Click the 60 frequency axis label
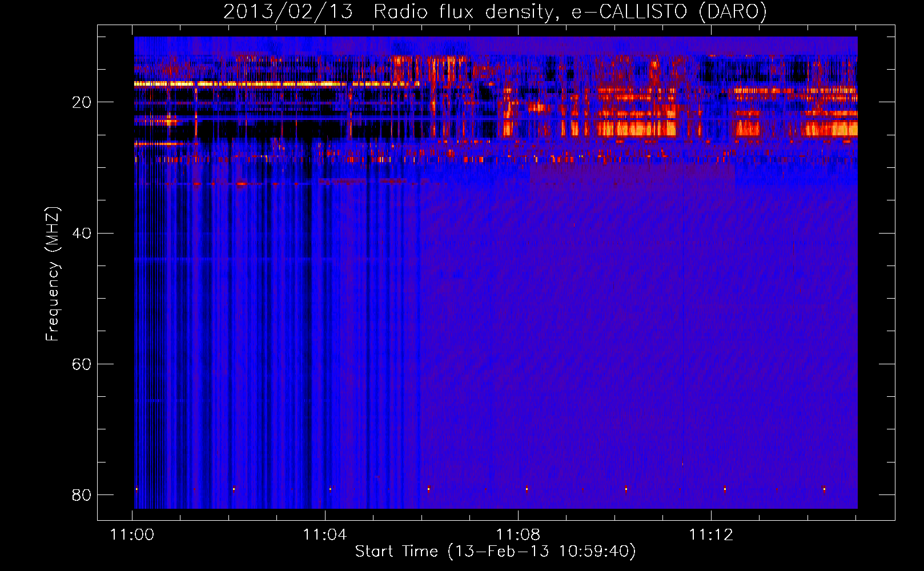The height and width of the screenshot is (571, 924). (x=81, y=364)
